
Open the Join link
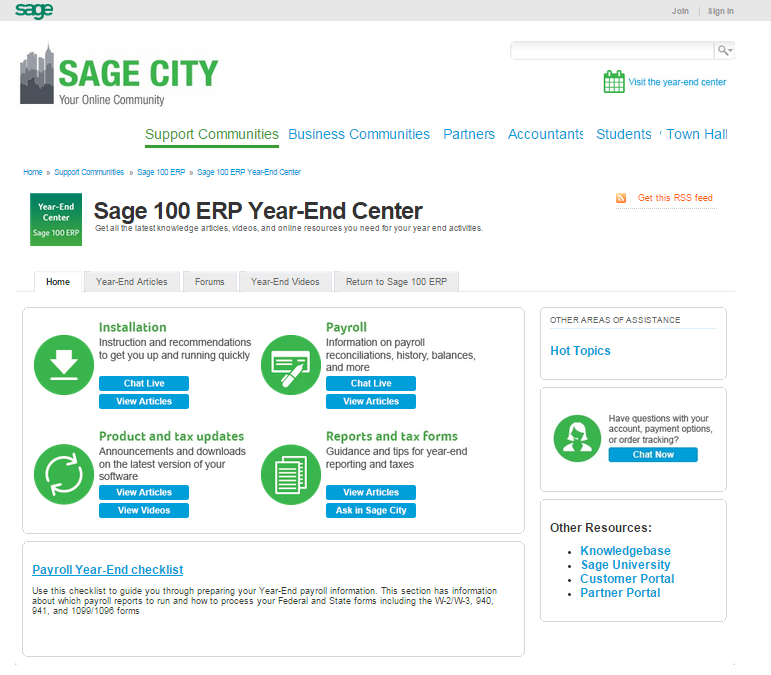[680, 11]
